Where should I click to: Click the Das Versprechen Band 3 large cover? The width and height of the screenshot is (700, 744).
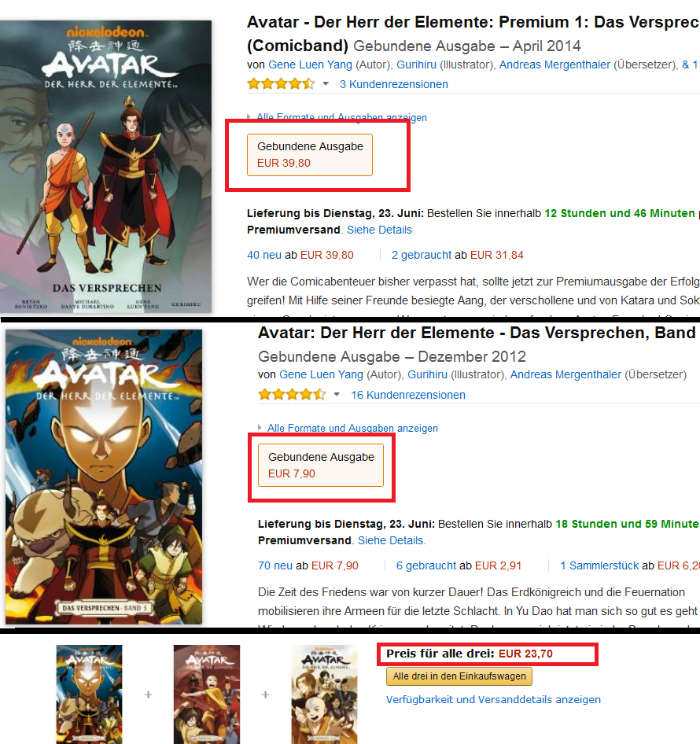click(104, 477)
